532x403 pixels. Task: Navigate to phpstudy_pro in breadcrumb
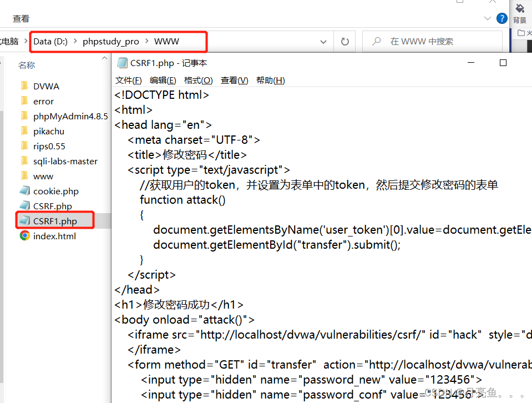click(111, 42)
